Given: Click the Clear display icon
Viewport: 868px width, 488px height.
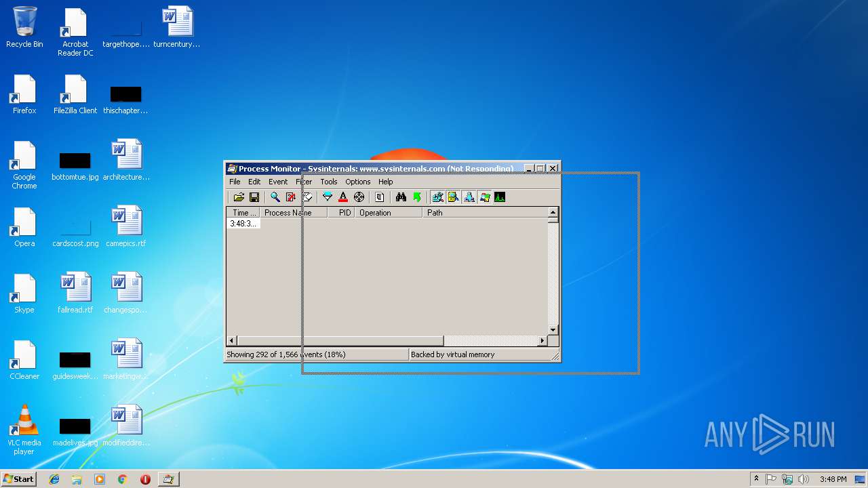Looking at the screenshot, I should coord(307,197).
